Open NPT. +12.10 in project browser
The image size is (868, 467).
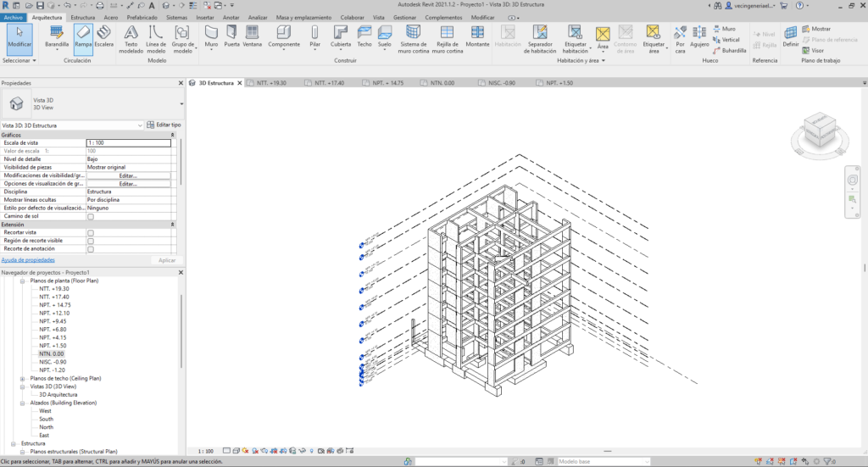click(54, 314)
